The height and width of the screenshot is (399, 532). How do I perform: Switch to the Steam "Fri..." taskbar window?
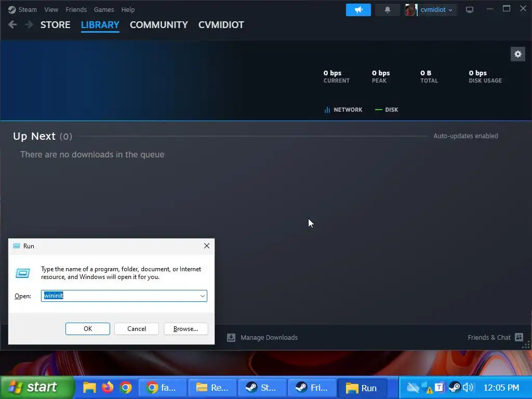[x=312, y=388]
